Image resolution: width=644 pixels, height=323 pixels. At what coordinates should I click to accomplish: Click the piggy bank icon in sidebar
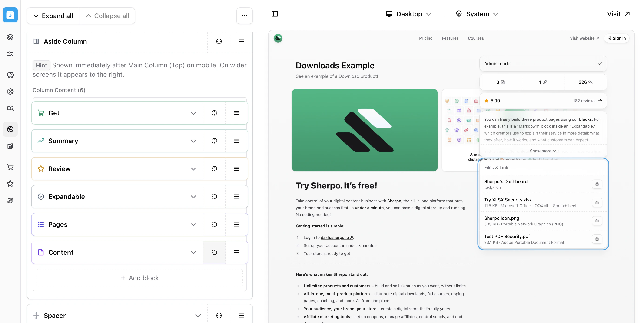[x=10, y=75]
